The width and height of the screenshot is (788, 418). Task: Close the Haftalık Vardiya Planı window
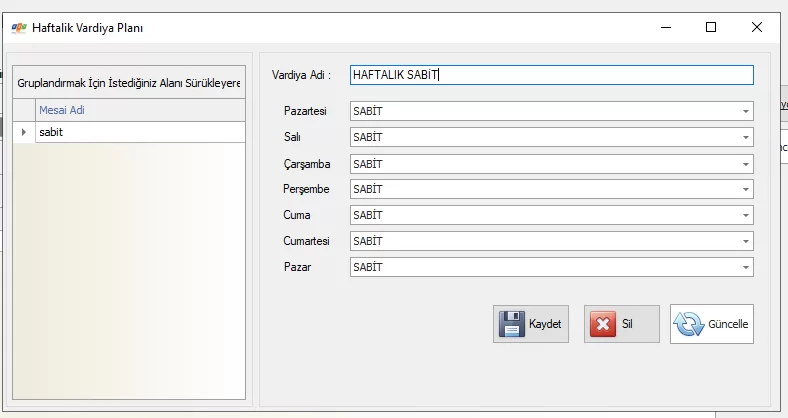(757, 28)
